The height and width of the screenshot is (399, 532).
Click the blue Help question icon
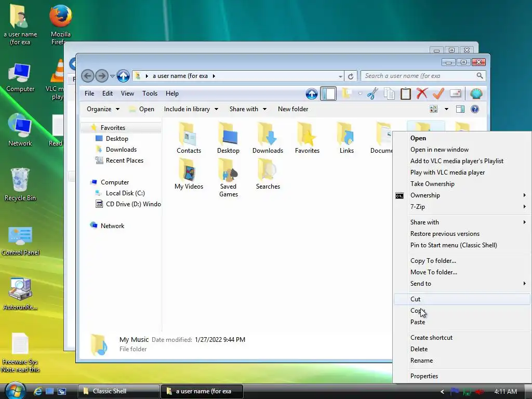tap(475, 109)
